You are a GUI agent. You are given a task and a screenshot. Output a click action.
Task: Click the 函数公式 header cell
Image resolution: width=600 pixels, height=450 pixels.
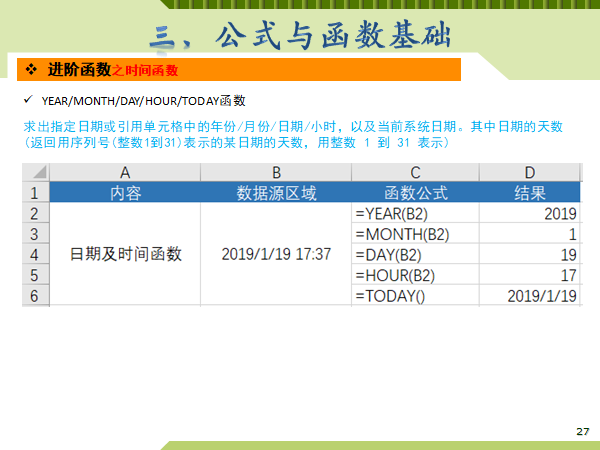pyautogui.click(x=415, y=192)
